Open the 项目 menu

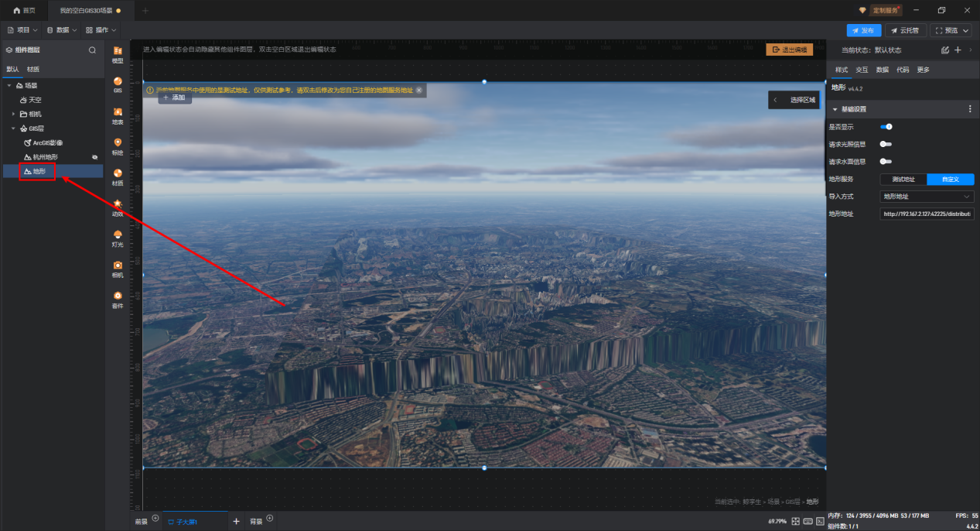click(x=22, y=30)
